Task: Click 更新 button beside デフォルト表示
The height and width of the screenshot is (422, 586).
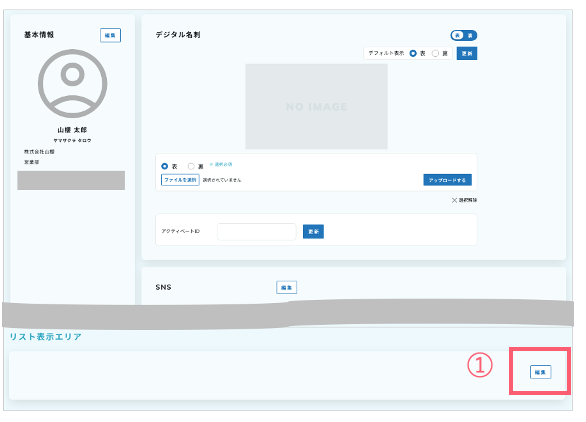Action: click(467, 53)
